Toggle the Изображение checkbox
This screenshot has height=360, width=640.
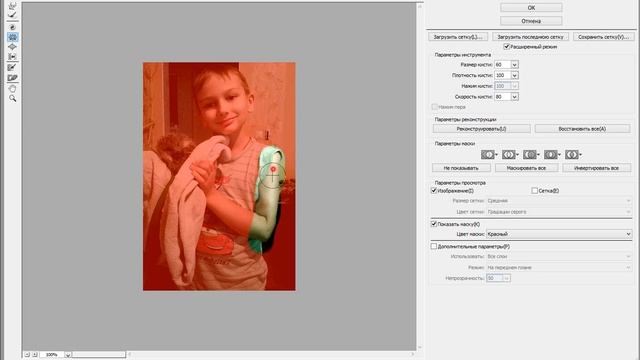pos(434,190)
